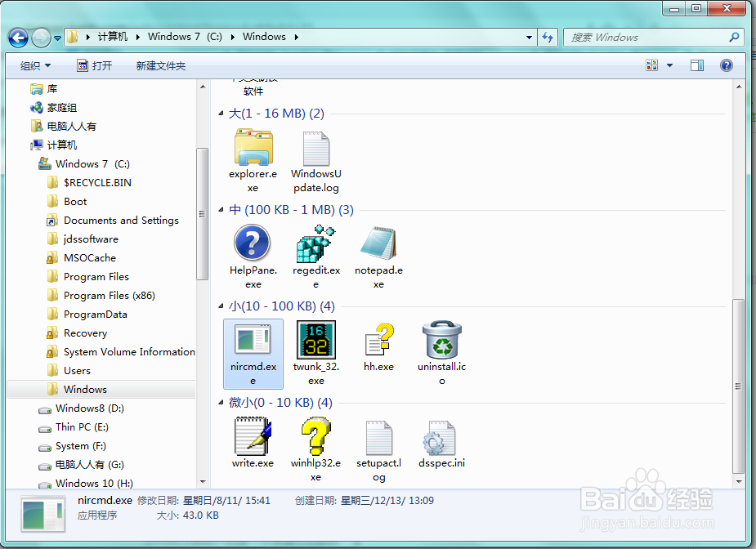Click Windows breadcrumb segment
The height and width of the screenshot is (549, 756).
pos(264,37)
